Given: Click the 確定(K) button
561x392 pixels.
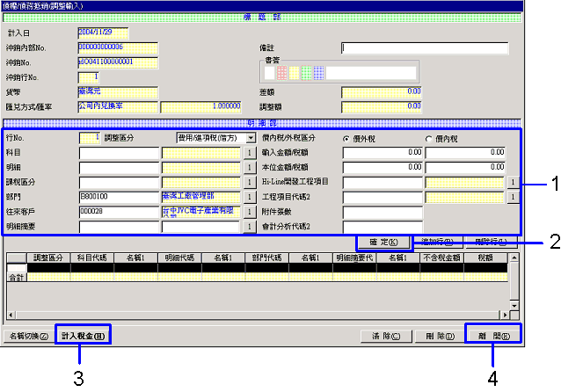Looking at the screenshot, I should [x=383, y=242].
